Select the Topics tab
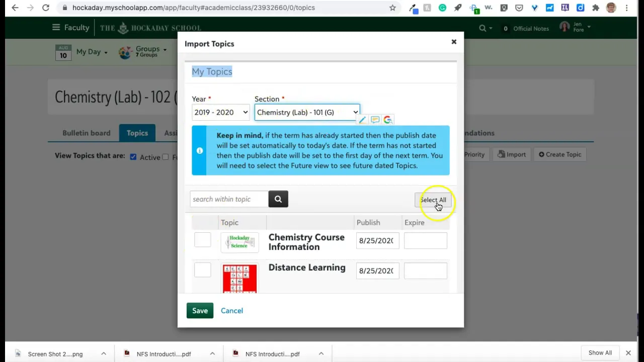This screenshot has width=644, height=362. 137,133
